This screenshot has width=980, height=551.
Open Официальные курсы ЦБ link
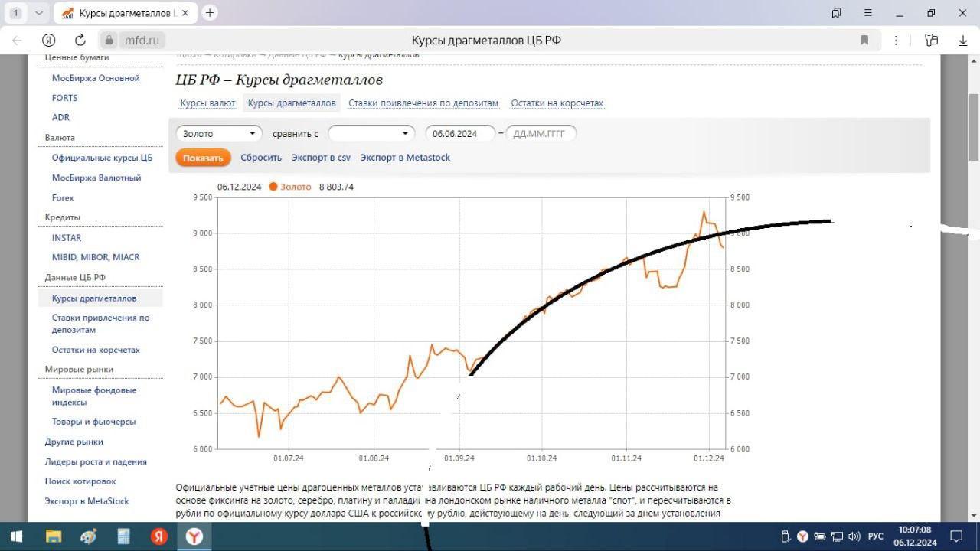click(x=102, y=158)
